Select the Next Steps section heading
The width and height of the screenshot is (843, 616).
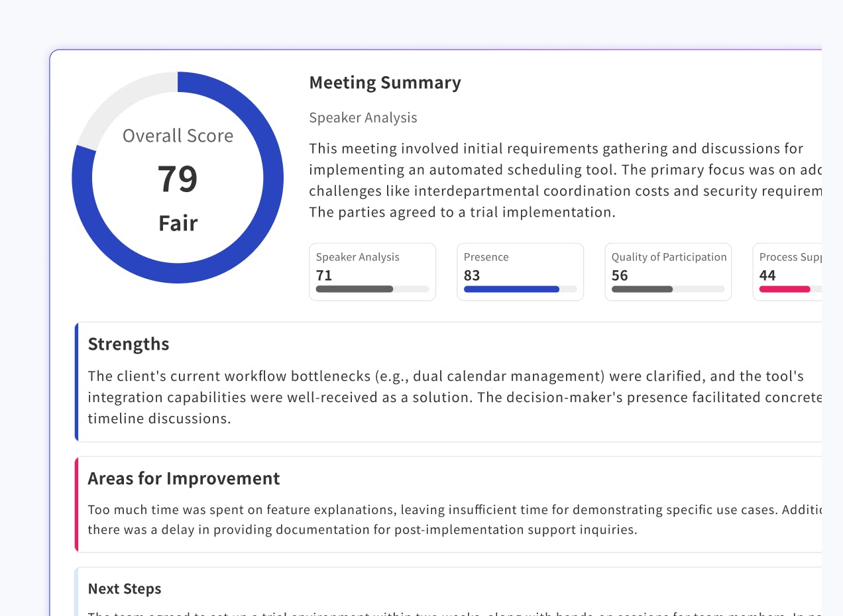pyautogui.click(x=125, y=589)
